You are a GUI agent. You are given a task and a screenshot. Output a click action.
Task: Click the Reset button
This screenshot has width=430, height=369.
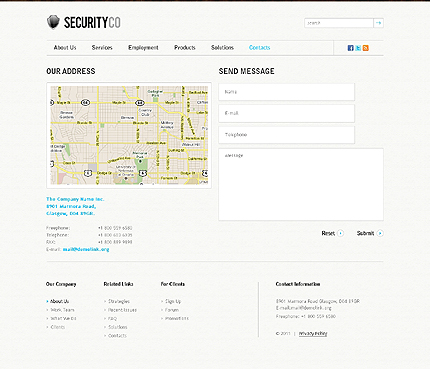(x=328, y=233)
